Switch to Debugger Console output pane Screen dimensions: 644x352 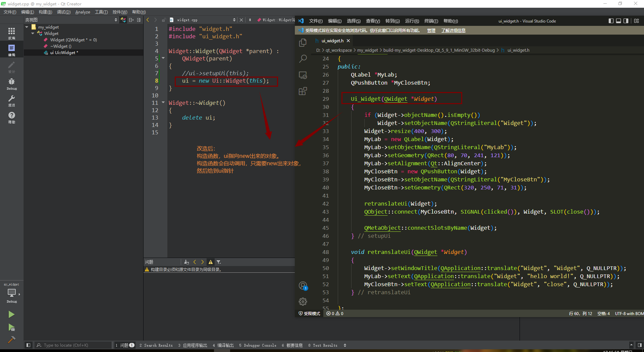click(258, 345)
